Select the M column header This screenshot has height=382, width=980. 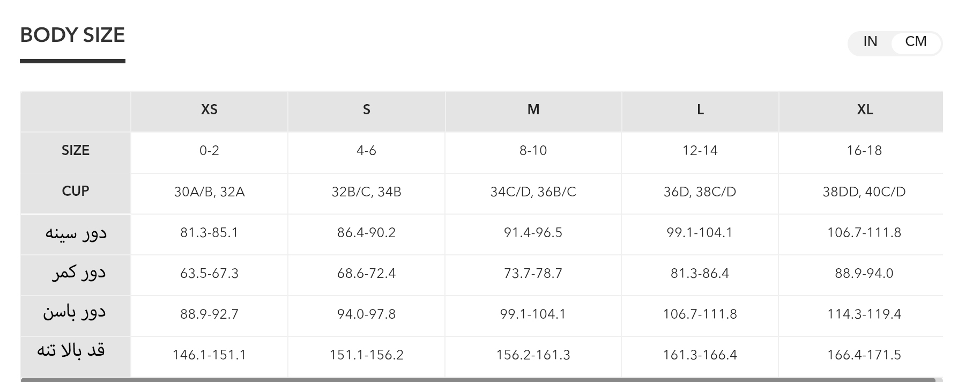(x=533, y=110)
